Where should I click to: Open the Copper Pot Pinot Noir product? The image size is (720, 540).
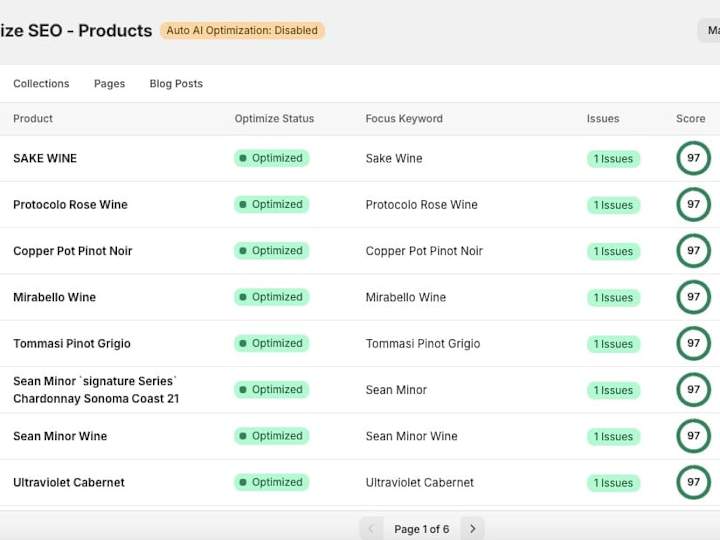tap(73, 251)
